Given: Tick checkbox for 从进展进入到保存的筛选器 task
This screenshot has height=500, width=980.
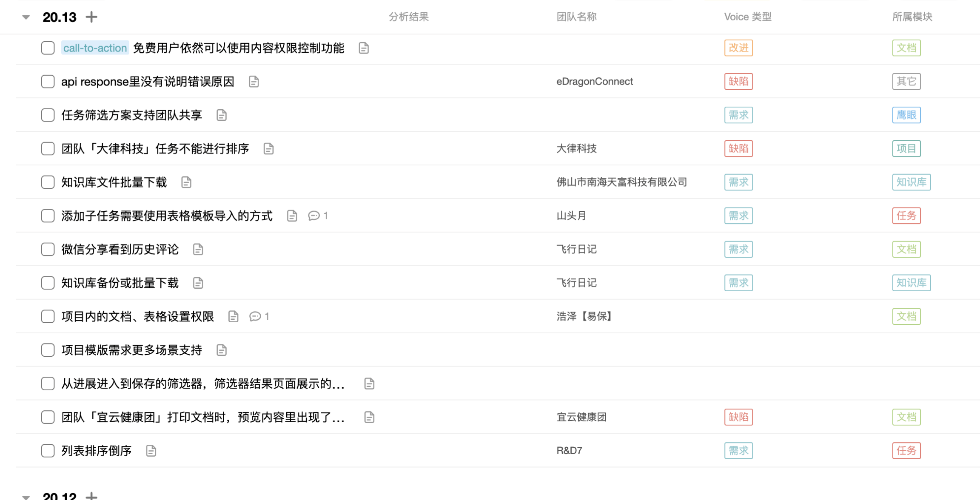Looking at the screenshot, I should pyautogui.click(x=48, y=384).
